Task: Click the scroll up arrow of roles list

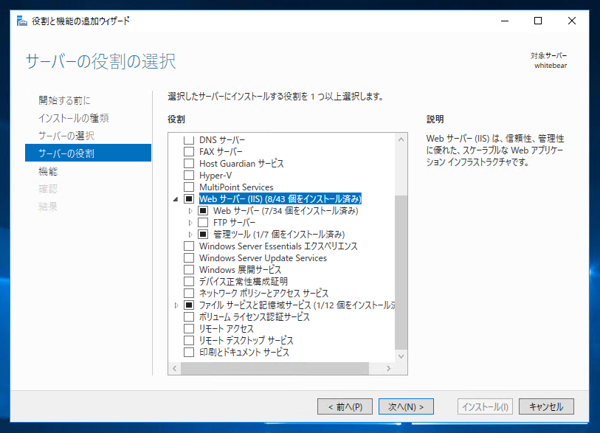Action: coord(401,140)
